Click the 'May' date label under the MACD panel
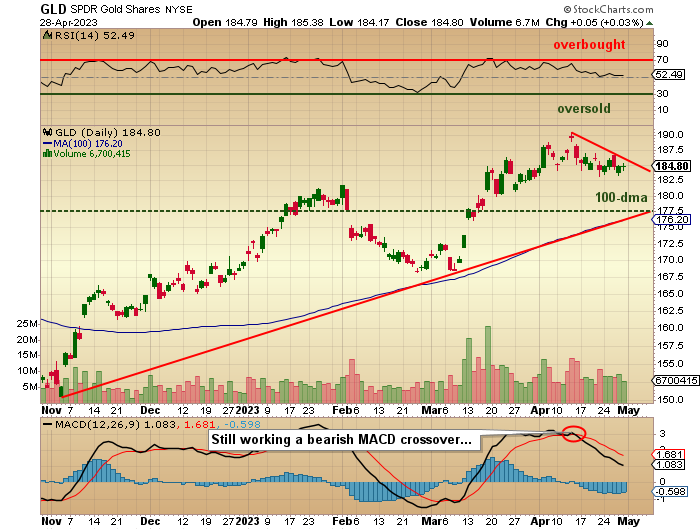The width and height of the screenshot is (700, 530). click(x=628, y=521)
